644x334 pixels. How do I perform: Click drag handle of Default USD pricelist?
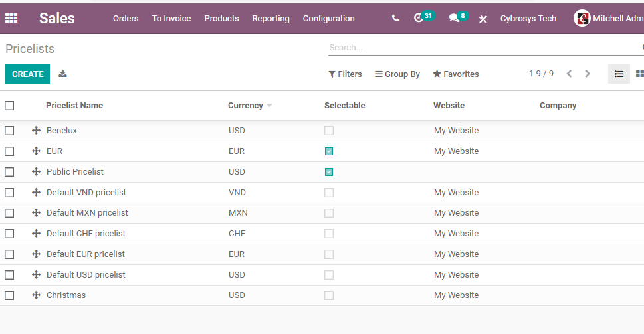(x=36, y=274)
